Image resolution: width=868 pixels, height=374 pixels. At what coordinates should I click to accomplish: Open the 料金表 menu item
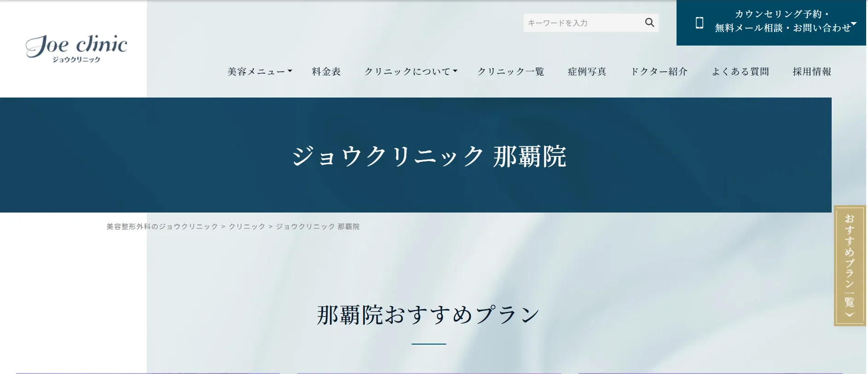click(326, 71)
